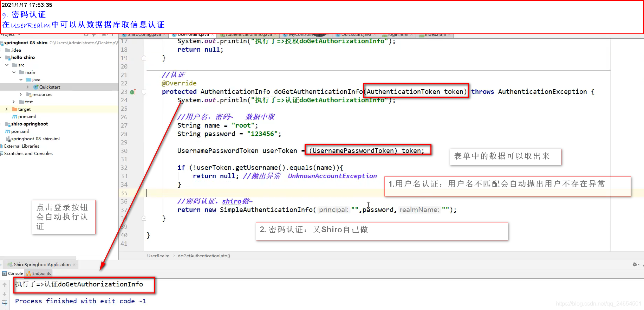Open the Run panel gear settings
644x310 pixels.
[635, 264]
